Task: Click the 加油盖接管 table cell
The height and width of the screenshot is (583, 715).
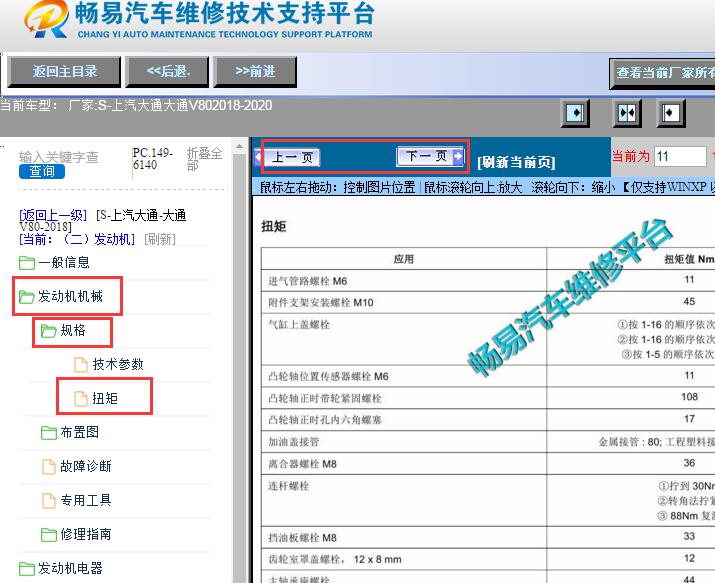Action: (x=404, y=441)
